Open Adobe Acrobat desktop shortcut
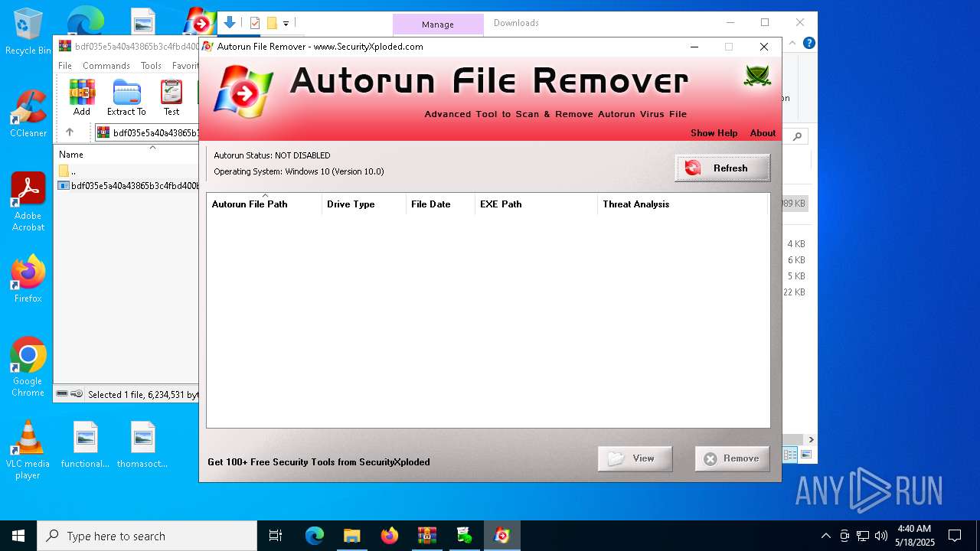Screen dimensions: 980x551 pyautogui.click(x=28, y=202)
